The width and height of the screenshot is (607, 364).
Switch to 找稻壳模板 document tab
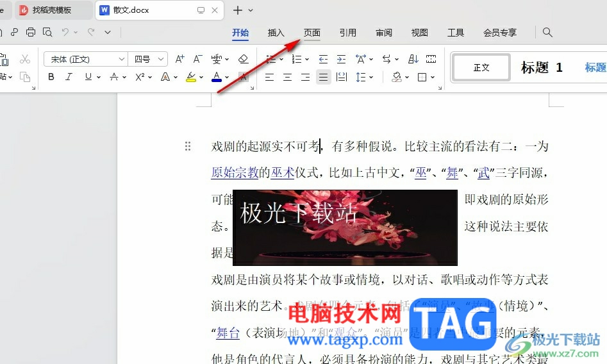point(53,10)
